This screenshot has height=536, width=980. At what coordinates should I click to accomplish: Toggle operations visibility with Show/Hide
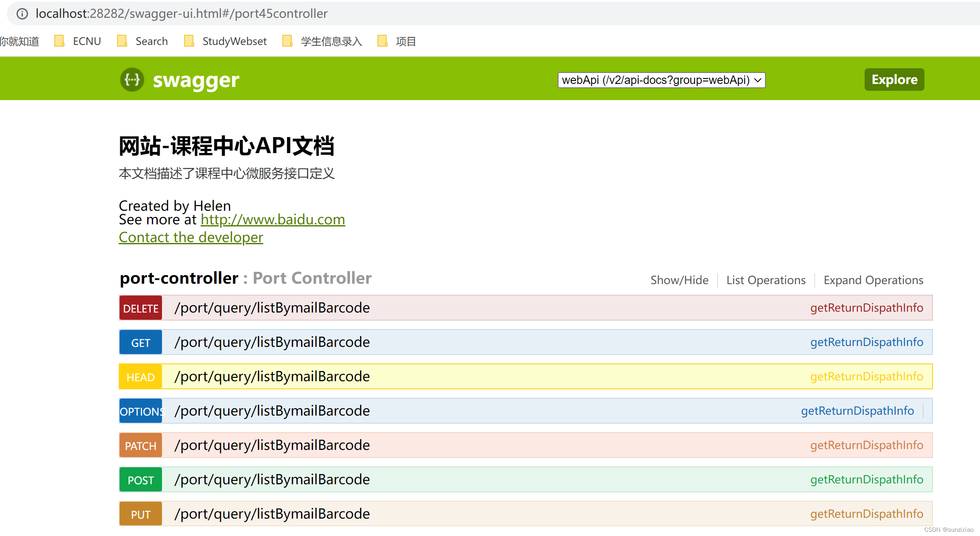(x=679, y=280)
